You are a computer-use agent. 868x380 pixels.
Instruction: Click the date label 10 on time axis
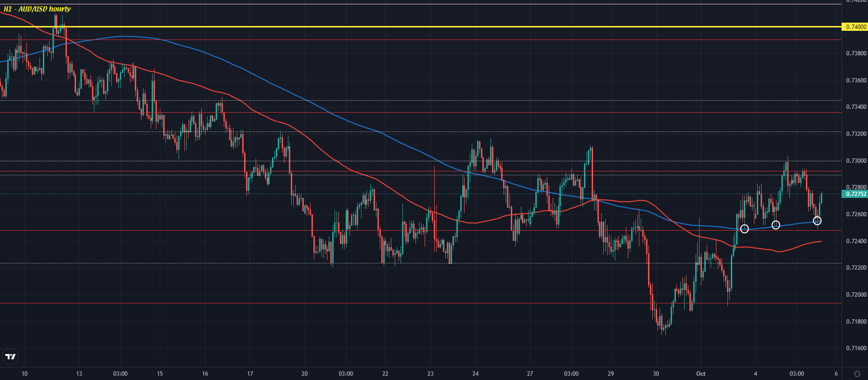point(25,374)
